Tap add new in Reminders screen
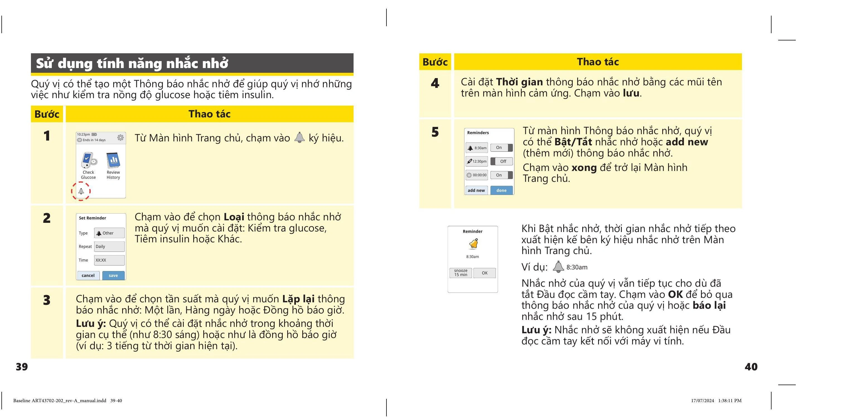This screenshot has width=868, height=420. 477,190
